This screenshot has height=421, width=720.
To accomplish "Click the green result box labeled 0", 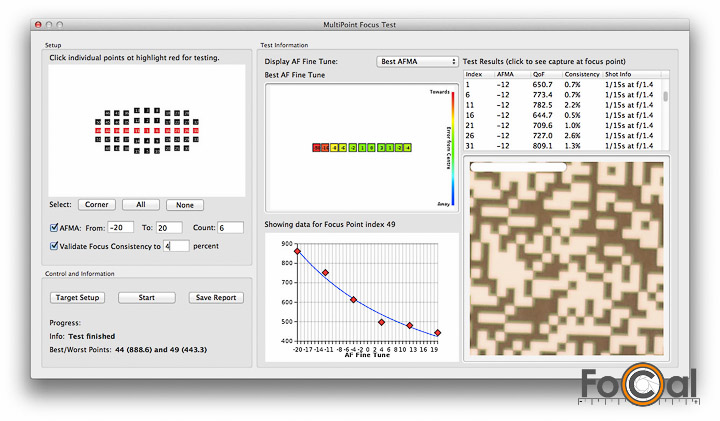I will [x=371, y=147].
